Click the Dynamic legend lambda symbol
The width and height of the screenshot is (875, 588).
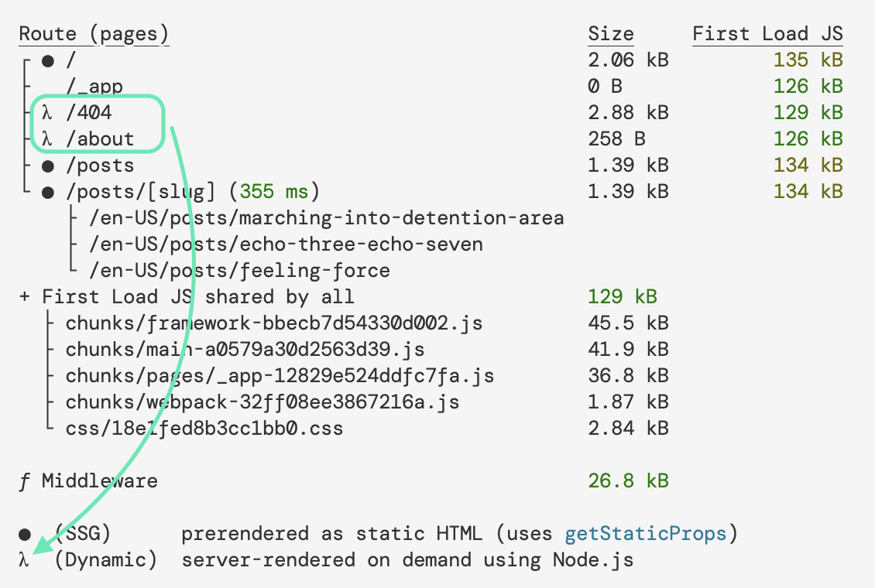(25, 560)
